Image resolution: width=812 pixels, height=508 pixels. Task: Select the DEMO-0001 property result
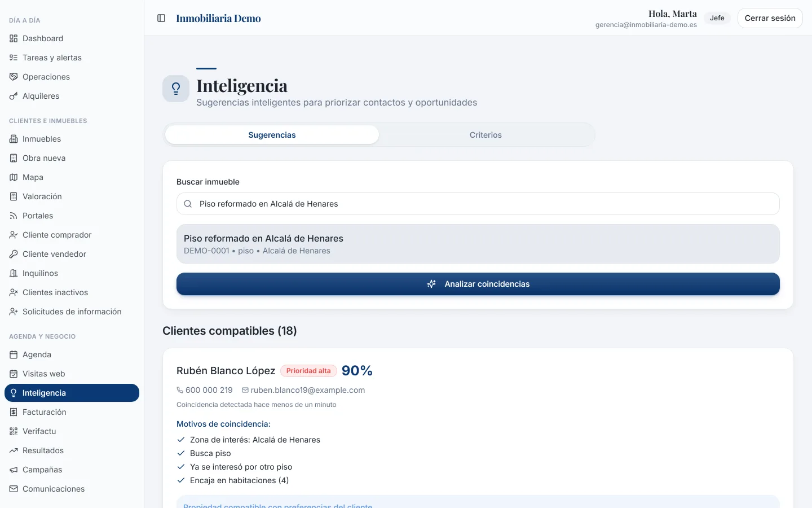coord(478,244)
